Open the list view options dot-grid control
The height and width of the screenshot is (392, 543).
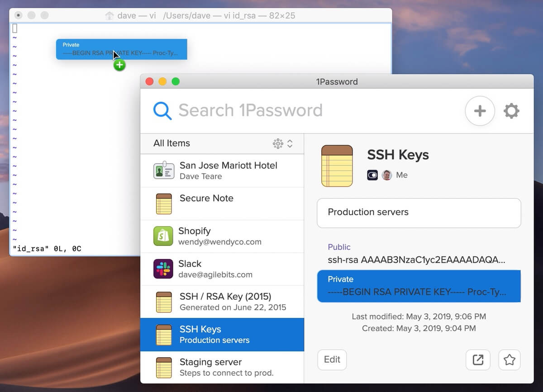pyautogui.click(x=278, y=143)
